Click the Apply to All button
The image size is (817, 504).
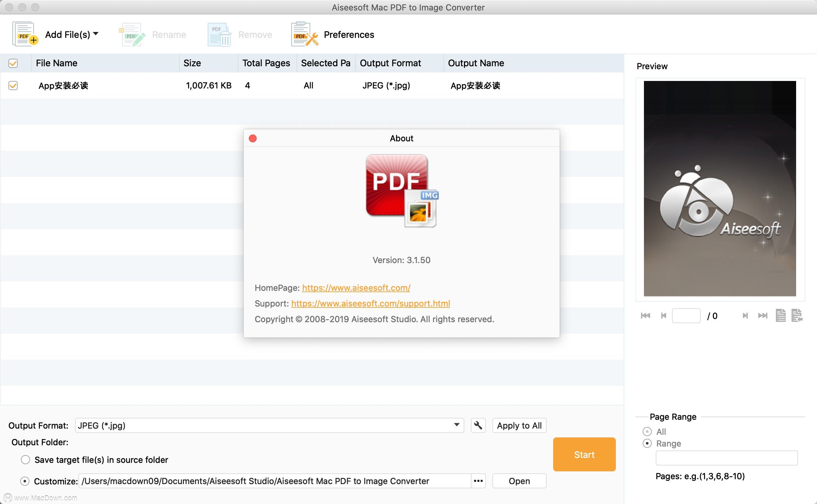tap(519, 425)
